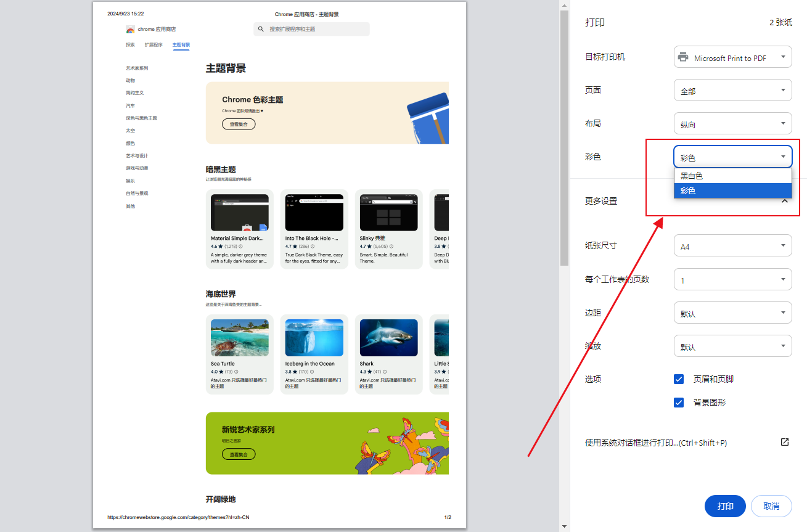Click 动物 category in sidebar
Viewport: 807px width, 532px height.
tap(130, 81)
